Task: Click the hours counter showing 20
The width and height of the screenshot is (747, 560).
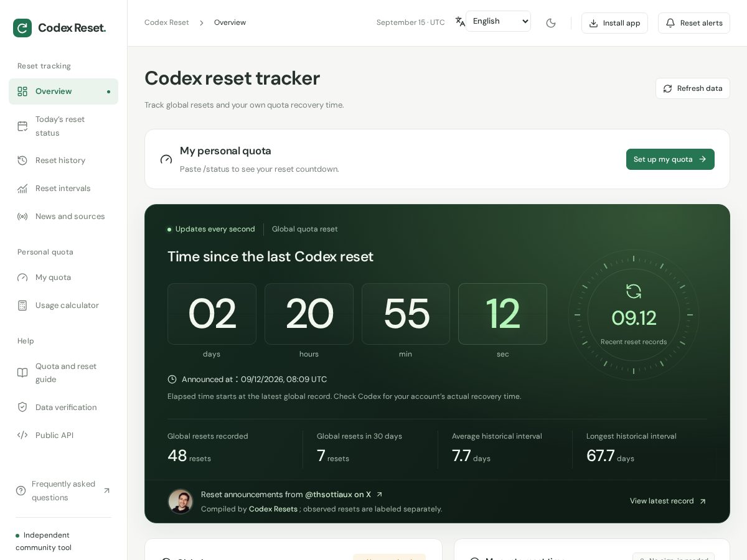Action: click(x=309, y=314)
